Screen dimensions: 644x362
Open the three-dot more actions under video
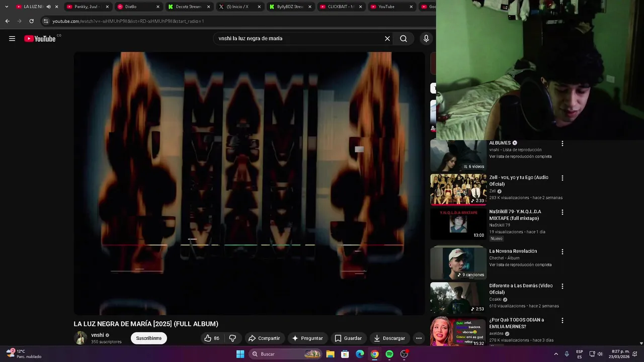[419, 338]
